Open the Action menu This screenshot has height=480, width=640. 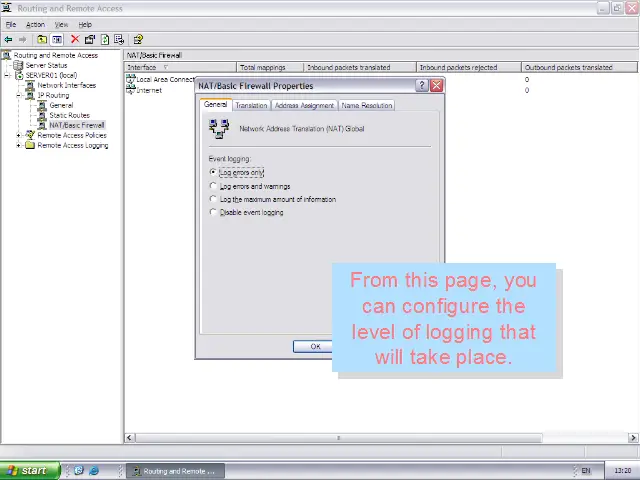tap(36, 24)
